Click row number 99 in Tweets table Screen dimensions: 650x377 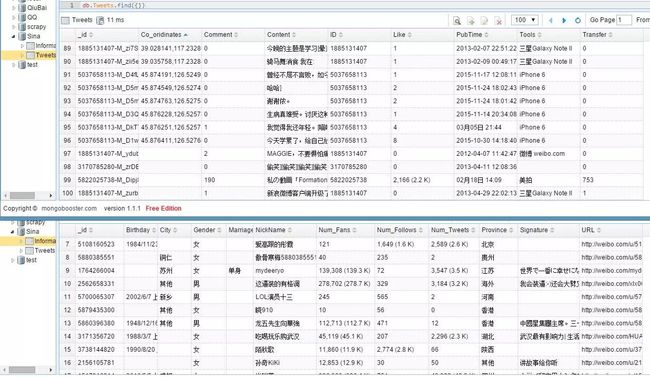pyautogui.click(x=67, y=180)
